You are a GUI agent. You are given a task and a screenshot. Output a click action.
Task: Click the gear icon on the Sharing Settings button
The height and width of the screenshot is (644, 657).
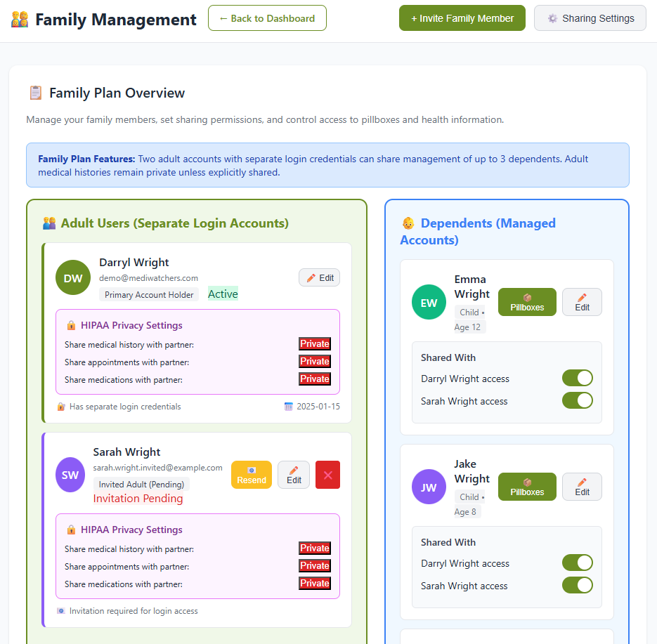point(553,18)
